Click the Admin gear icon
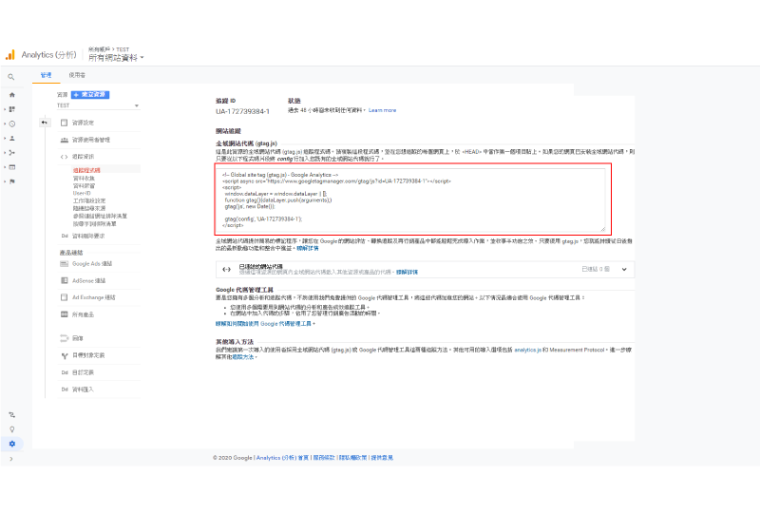This screenshot has width=760, height=532. [x=12, y=444]
